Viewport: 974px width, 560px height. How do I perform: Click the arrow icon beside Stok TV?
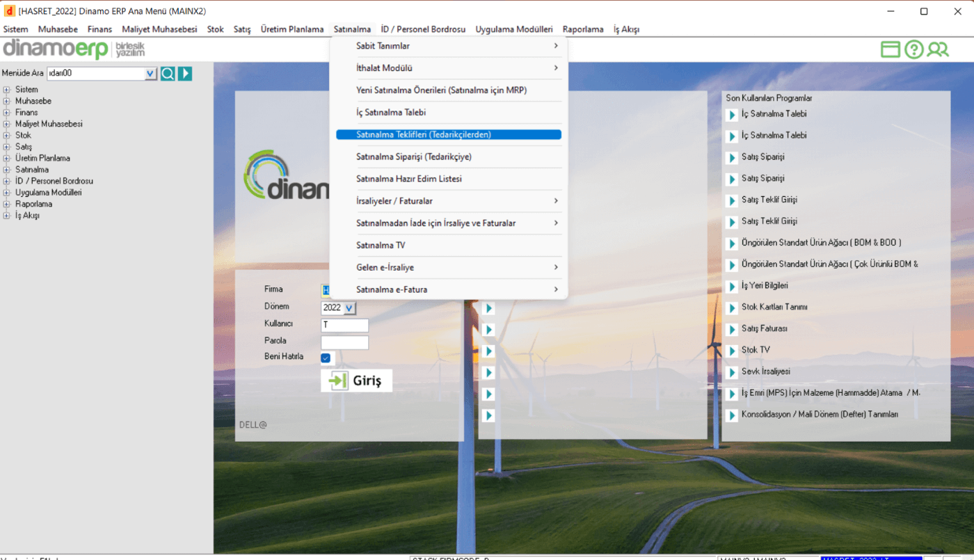pyautogui.click(x=731, y=351)
